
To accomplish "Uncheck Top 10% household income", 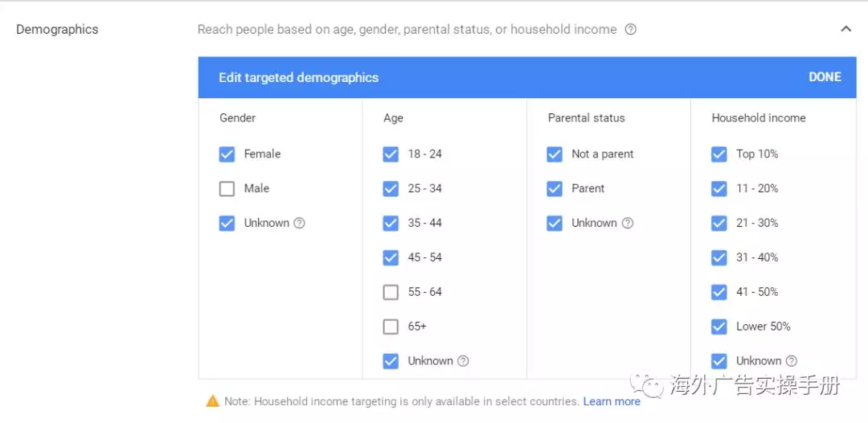I will [719, 154].
